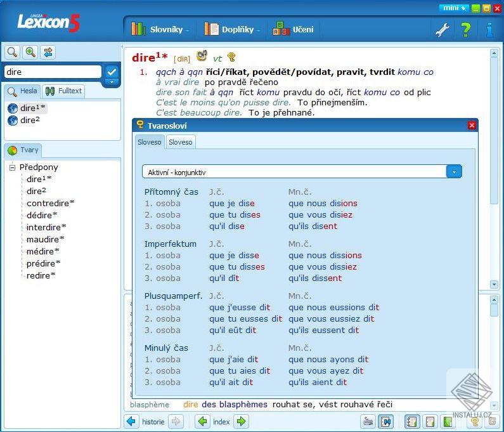504x432 pixels.
Task: Open the Doplňky menu
Action: (x=232, y=29)
